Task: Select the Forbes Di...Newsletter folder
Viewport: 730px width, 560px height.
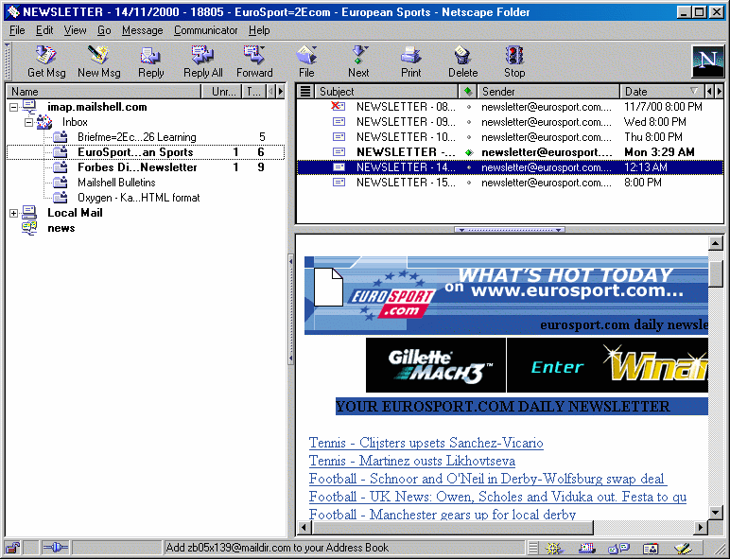Action: coord(137,167)
